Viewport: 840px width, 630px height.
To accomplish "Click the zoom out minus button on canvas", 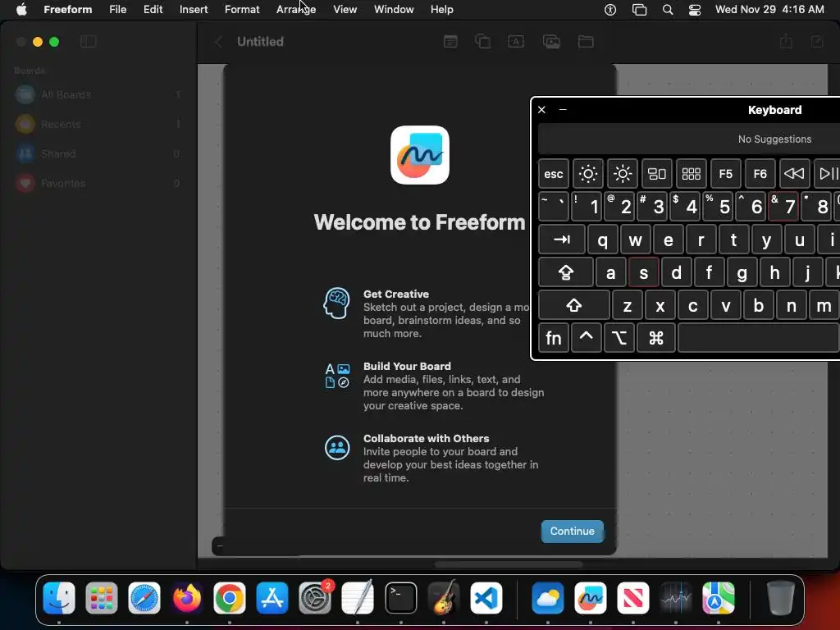I will (x=220, y=546).
